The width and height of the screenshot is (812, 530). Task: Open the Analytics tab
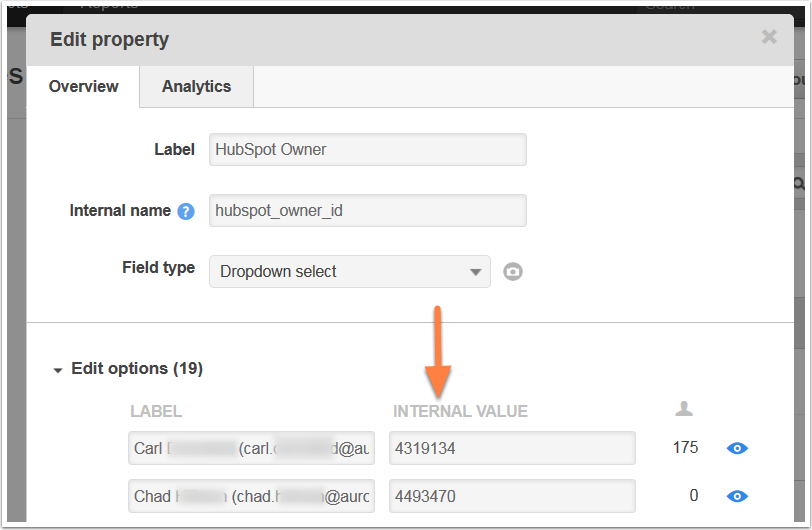pyautogui.click(x=196, y=87)
